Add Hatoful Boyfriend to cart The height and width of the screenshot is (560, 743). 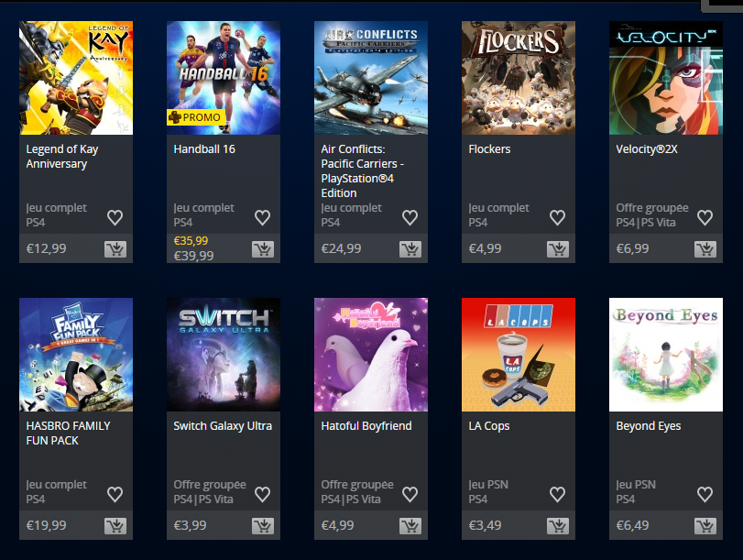[x=410, y=526]
